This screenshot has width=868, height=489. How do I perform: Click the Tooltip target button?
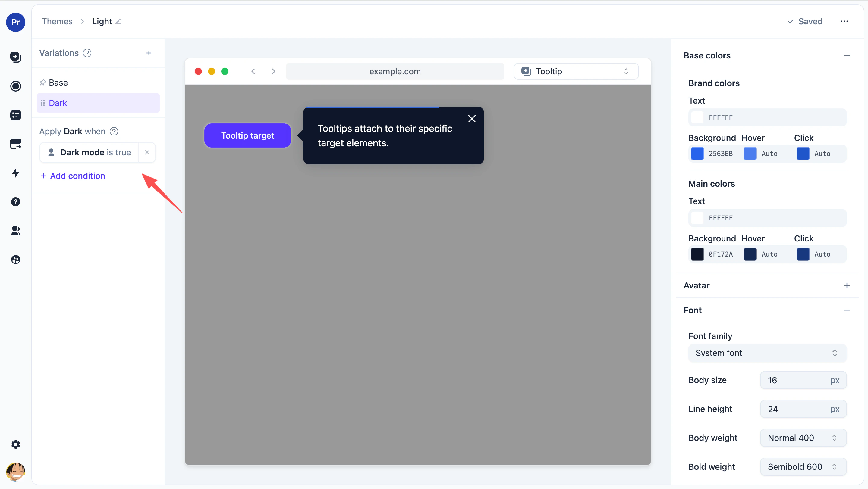pos(248,135)
